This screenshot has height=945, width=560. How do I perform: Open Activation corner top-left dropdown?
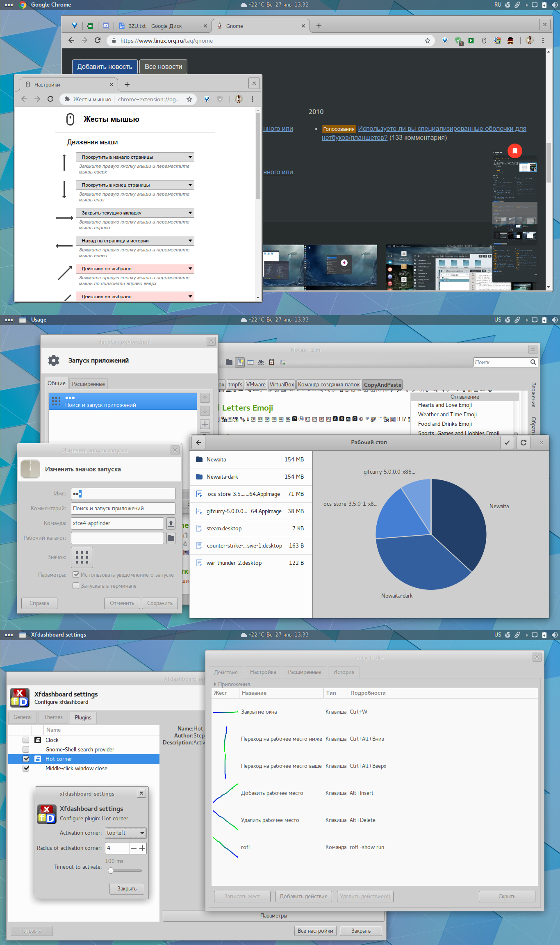tap(125, 833)
